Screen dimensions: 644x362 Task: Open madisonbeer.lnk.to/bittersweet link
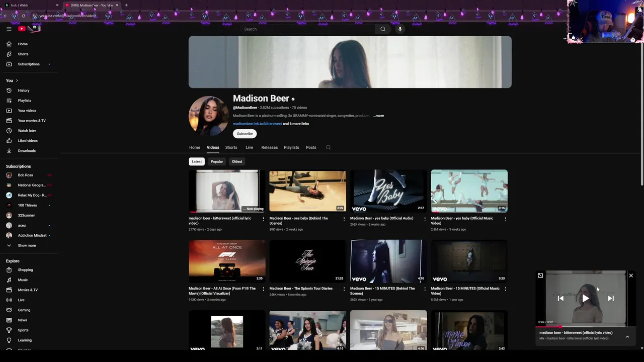tap(257, 124)
